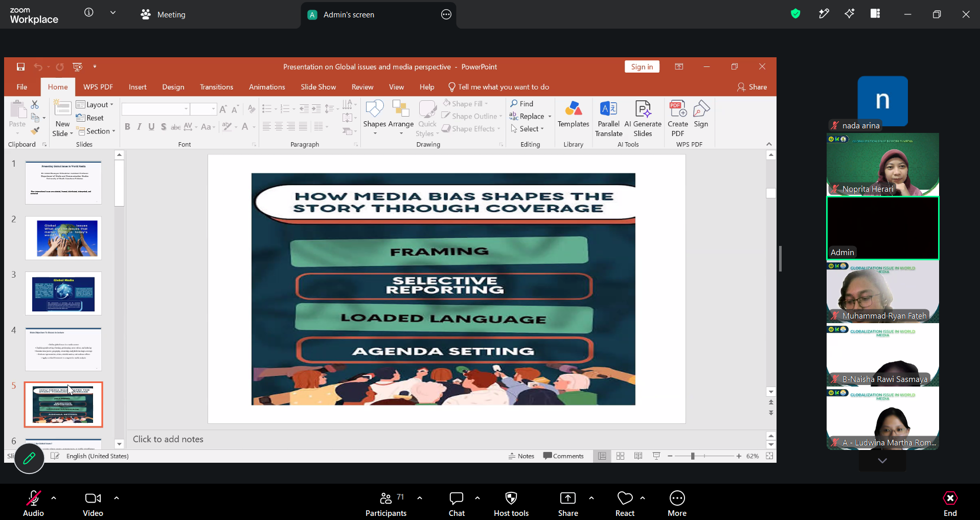Toggle Normal view in status bar
Screen dimensions: 980x520
tap(602, 456)
